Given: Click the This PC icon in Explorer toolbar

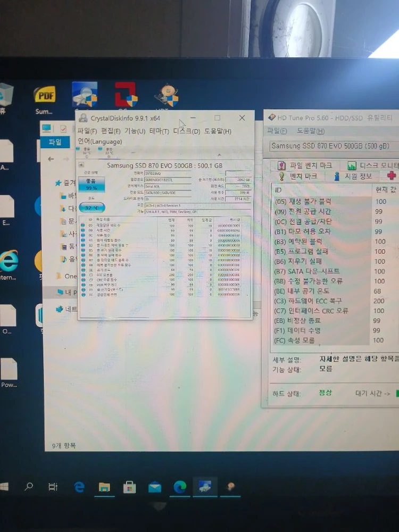Looking at the screenshot, I should click(x=46, y=128).
